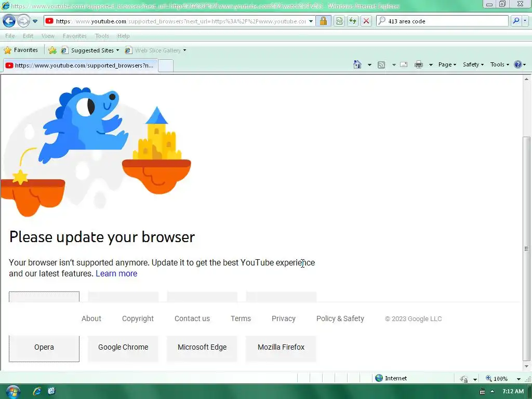The image size is (532, 399).
Task: Open the Terms footer link
Action: (x=241, y=318)
